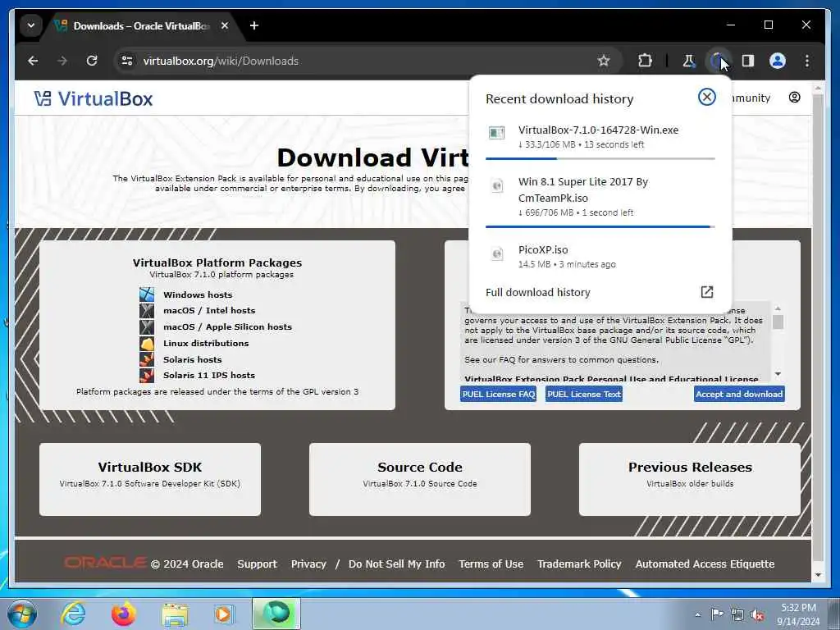This screenshot has width=840, height=630.
Task: Click the Linux distributions icon
Action: [x=147, y=344]
